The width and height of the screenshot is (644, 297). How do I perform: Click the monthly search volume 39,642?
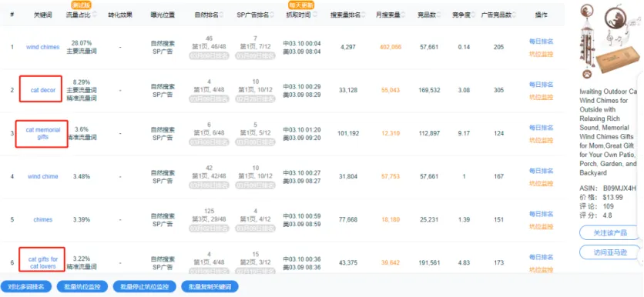pyautogui.click(x=391, y=262)
